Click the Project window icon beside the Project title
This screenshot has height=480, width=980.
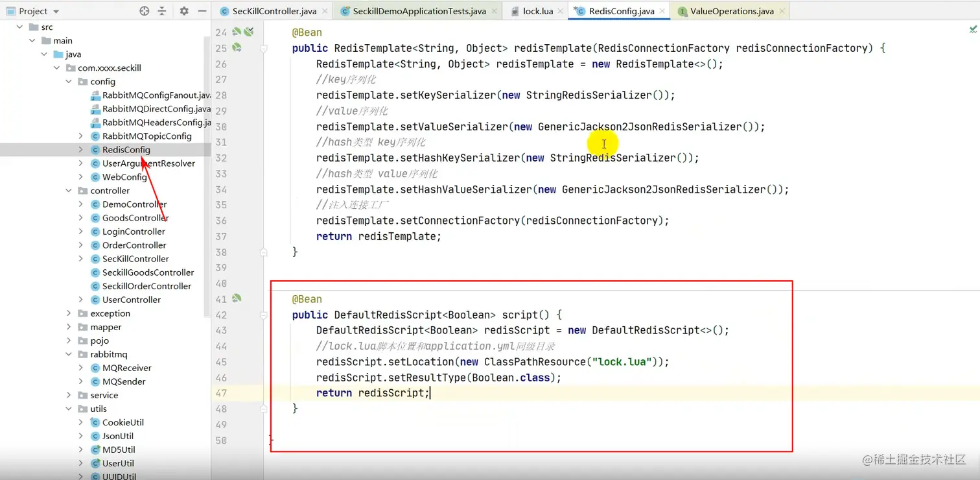(10, 11)
